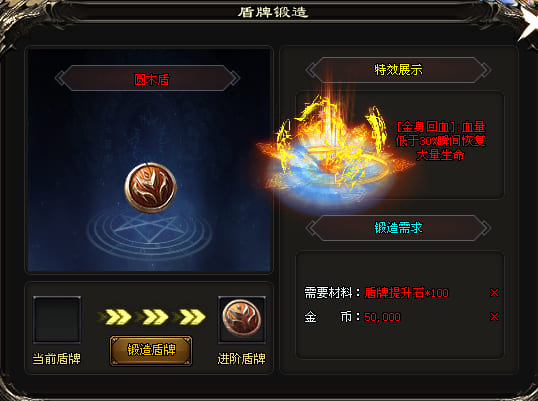Click the pentagram magic circle below shield
This screenshot has width=538, height=401.
tap(149, 233)
